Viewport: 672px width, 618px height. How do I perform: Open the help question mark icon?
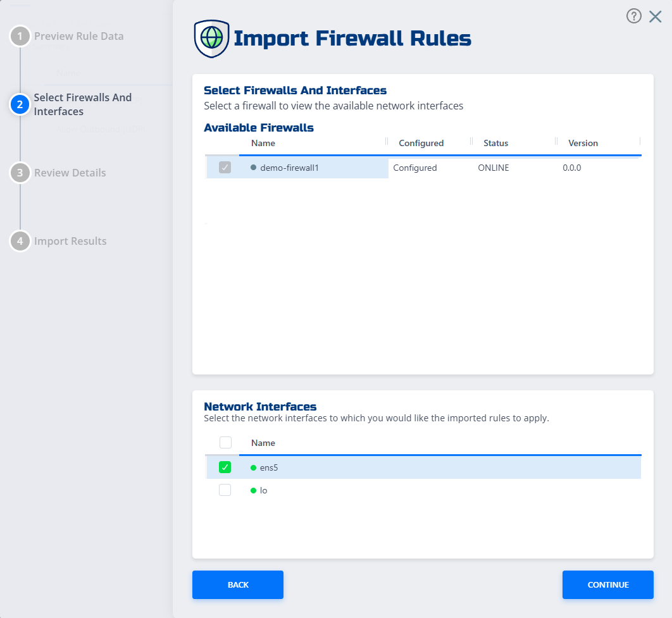634,16
